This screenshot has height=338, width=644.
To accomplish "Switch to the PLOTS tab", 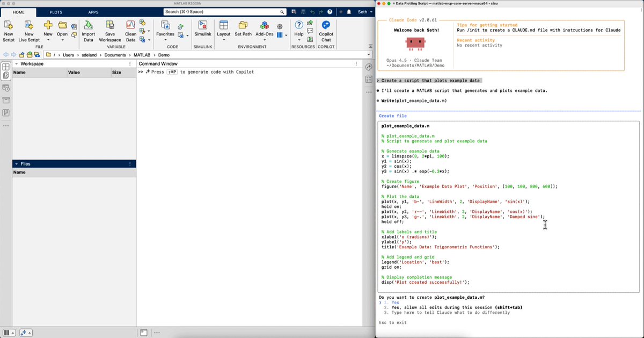I will coord(56,12).
